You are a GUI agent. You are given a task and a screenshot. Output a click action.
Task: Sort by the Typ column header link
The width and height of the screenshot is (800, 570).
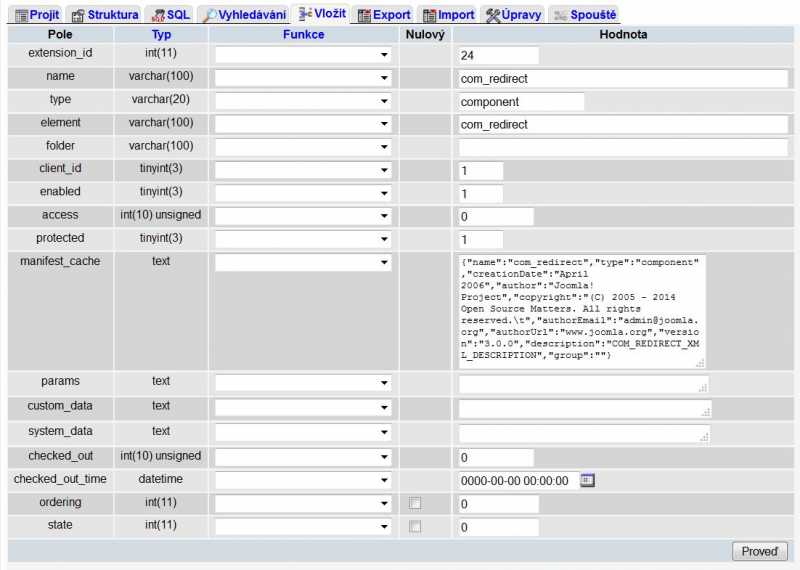click(x=161, y=34)
